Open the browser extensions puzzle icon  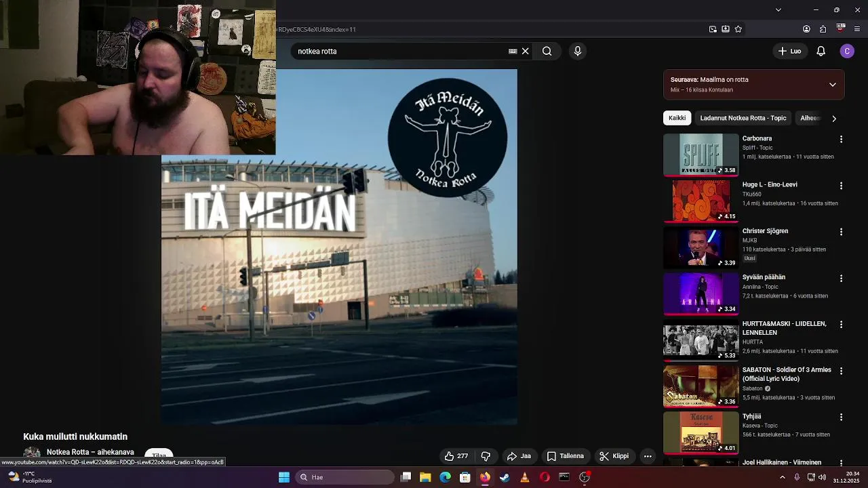tap(823, 29)
